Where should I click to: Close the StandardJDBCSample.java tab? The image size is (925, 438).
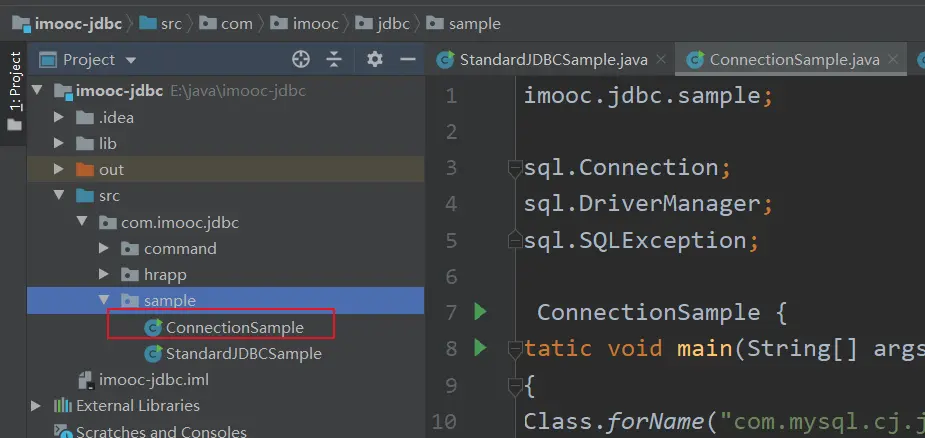tap(661, 59)
